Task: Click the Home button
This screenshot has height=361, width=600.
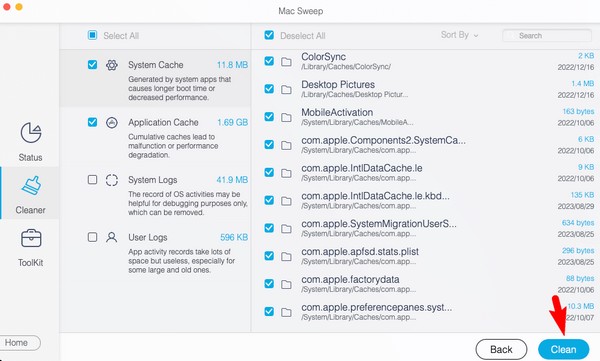Action: (18, 343)
